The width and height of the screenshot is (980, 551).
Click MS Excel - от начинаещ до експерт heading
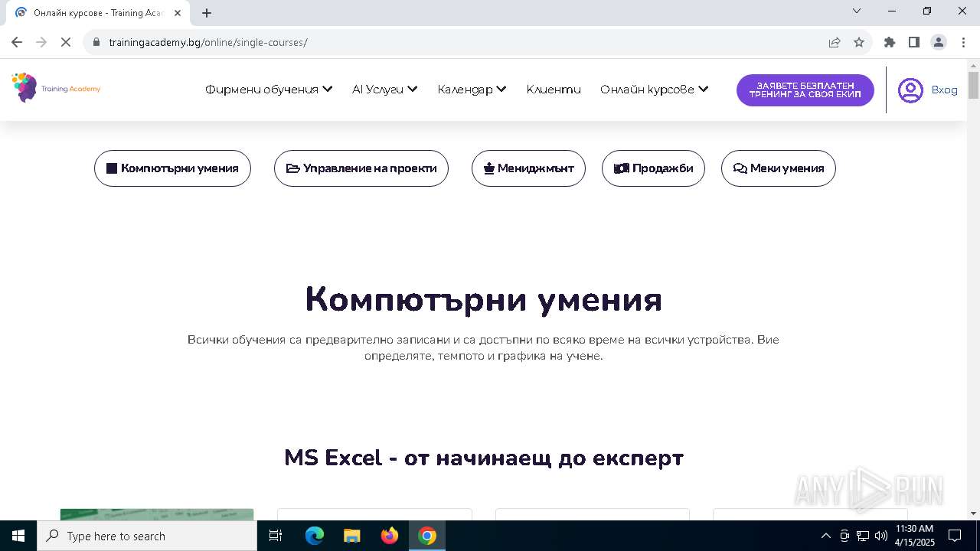[x=483, y=458]
